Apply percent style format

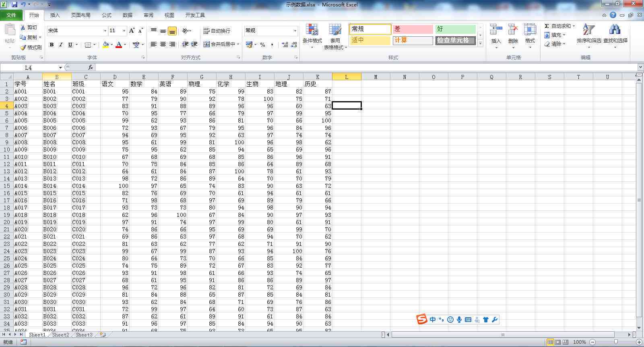coord(263,45)
